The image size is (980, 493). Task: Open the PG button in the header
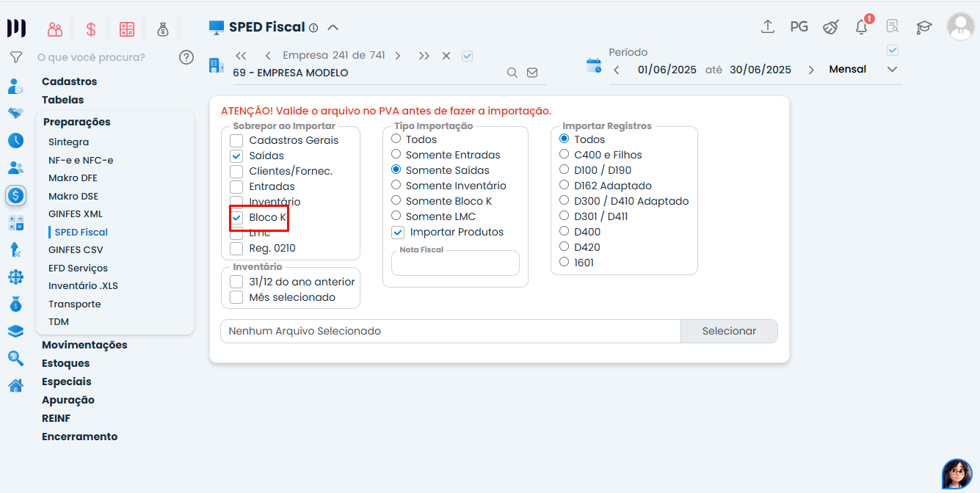click(799, 26)
